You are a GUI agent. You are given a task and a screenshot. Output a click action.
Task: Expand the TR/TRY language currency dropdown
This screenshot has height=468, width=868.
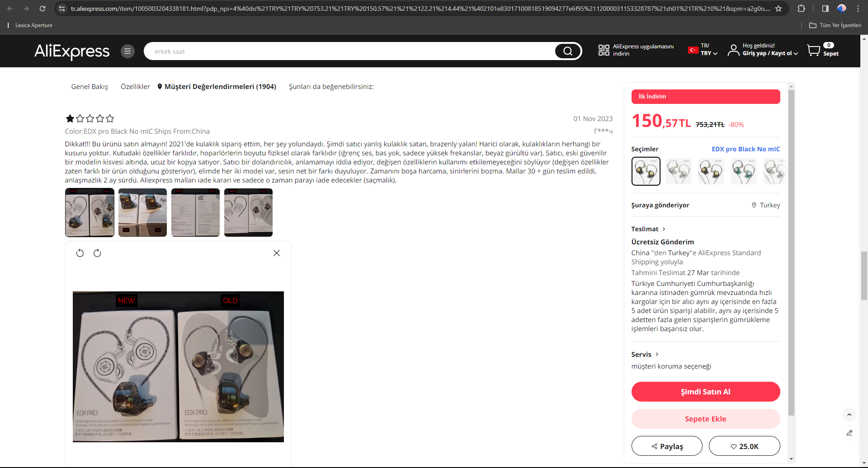click(x=703, y=50)
